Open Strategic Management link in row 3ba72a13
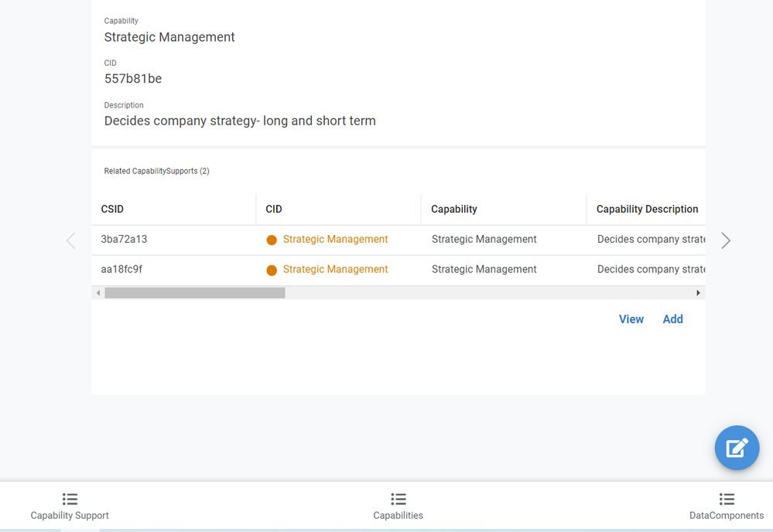The image size is (773, 532). pos(335,240)
